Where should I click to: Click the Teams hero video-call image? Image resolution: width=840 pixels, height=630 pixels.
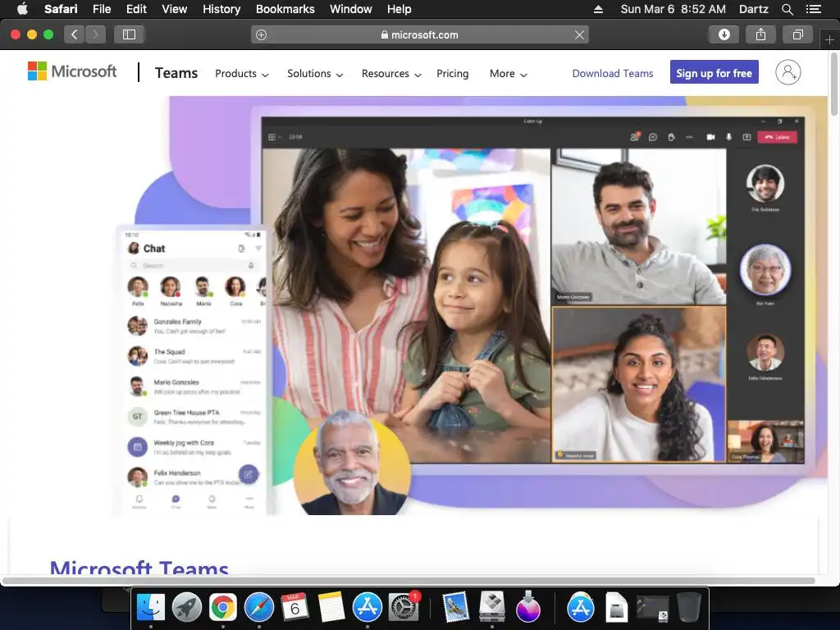[x=533, y=290]
